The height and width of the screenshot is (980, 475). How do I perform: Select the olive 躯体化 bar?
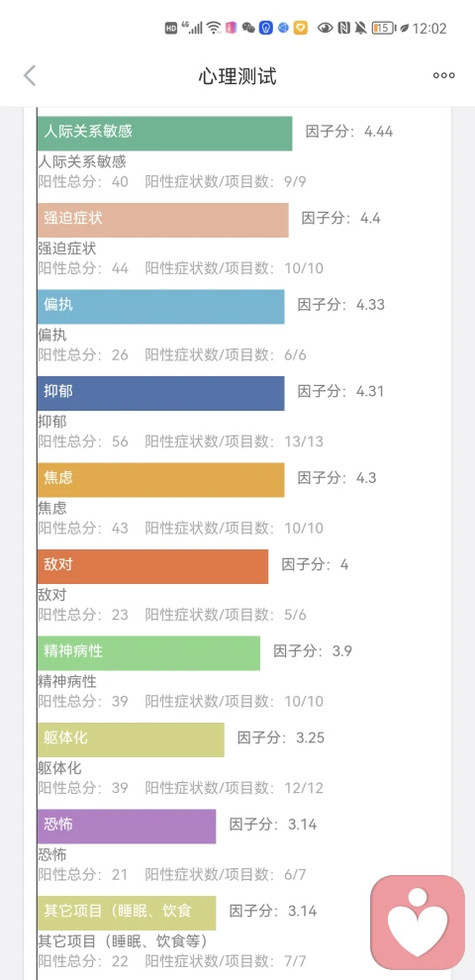[x=131, y=740]
